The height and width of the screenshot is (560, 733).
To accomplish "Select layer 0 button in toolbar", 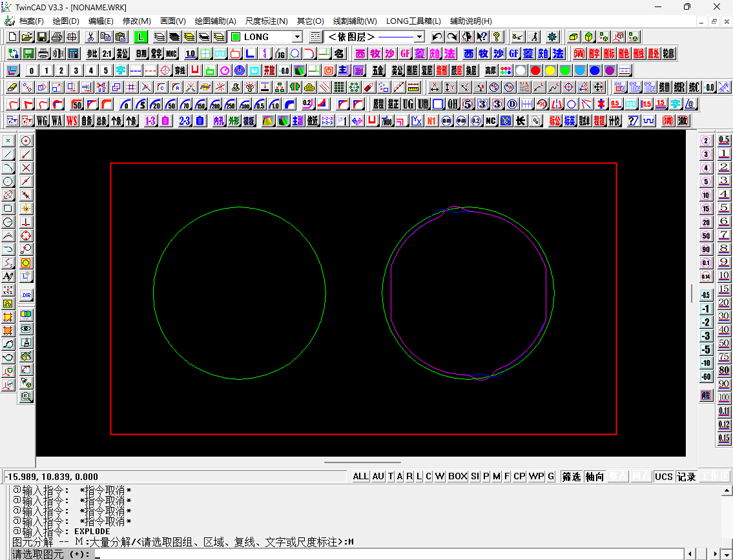I will click(x=31, y=69).
